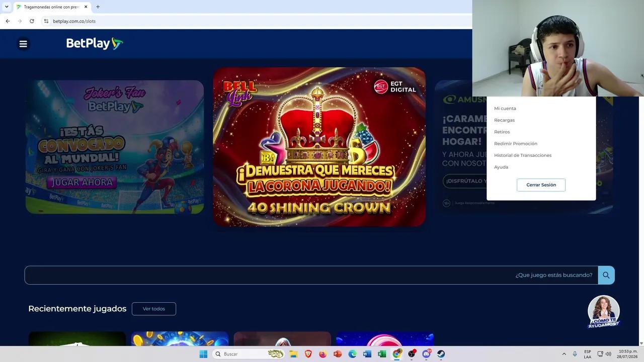This screenshot has height=362, width=644.
Task: Open Word from the taskbar
Action: pos(367,354)
